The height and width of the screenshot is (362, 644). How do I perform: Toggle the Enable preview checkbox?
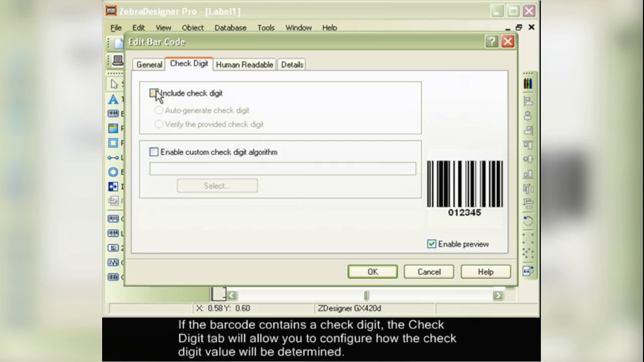point(431,244)
